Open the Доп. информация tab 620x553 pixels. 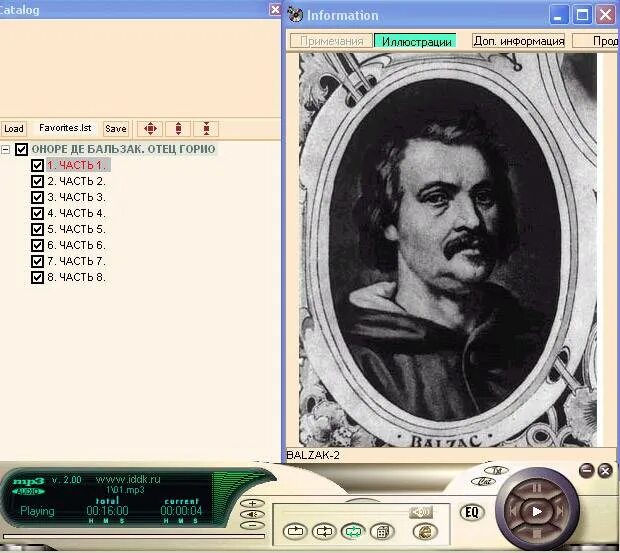point(518,41)
